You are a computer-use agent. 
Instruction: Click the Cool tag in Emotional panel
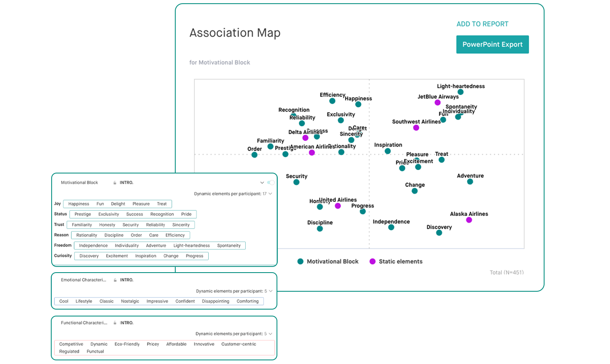point(64,301)
